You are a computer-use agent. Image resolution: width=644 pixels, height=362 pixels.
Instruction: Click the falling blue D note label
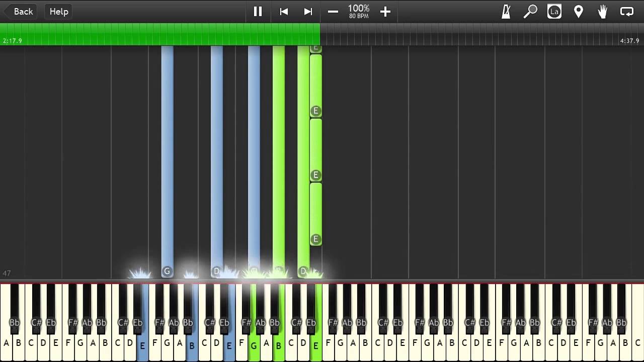[x=216, y=271]
